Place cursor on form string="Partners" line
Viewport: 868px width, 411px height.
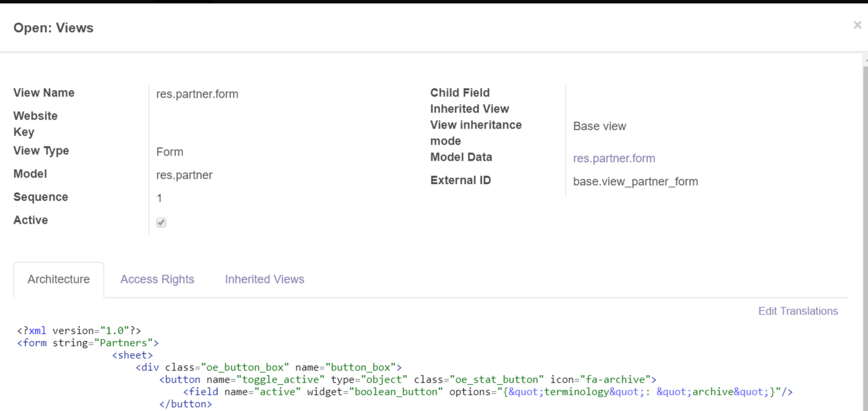click(88, 343)
